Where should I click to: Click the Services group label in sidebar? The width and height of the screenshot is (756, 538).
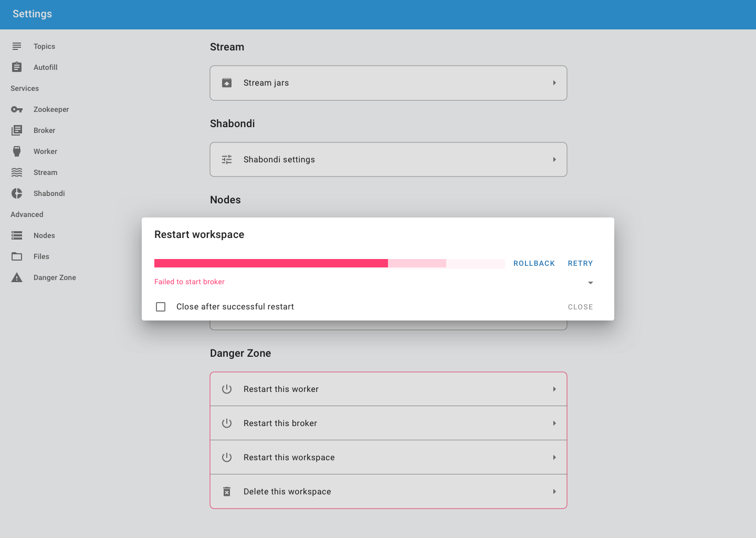(25, 88)
